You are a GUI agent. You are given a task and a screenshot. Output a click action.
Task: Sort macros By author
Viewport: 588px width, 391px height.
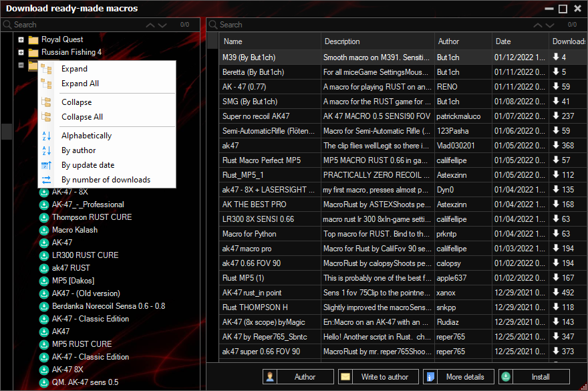[107, 150]
